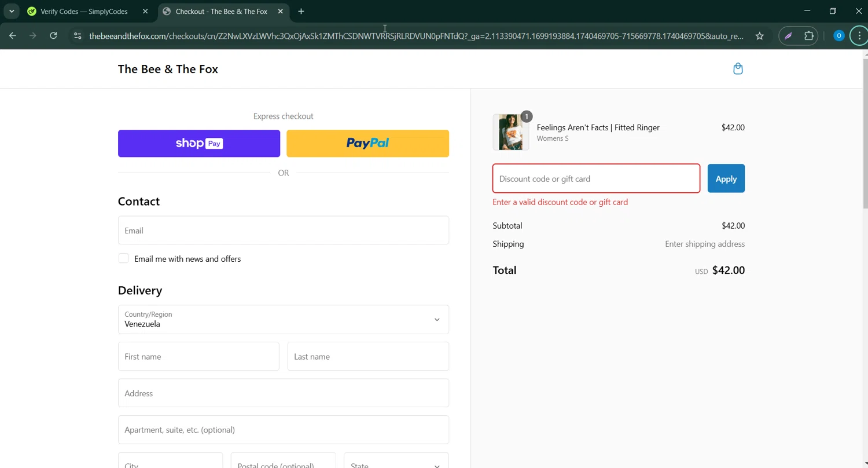
Task: Click the First name field
Action: [x=198, y=356]
